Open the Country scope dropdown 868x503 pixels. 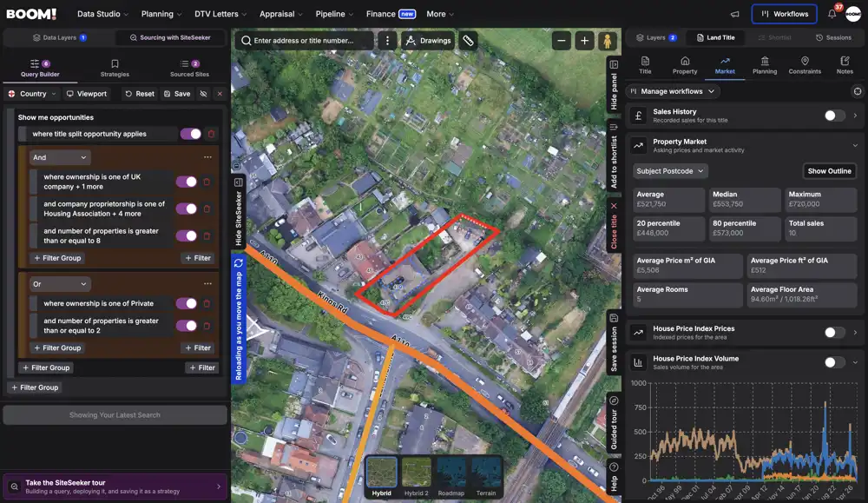[x=32, y=94]
